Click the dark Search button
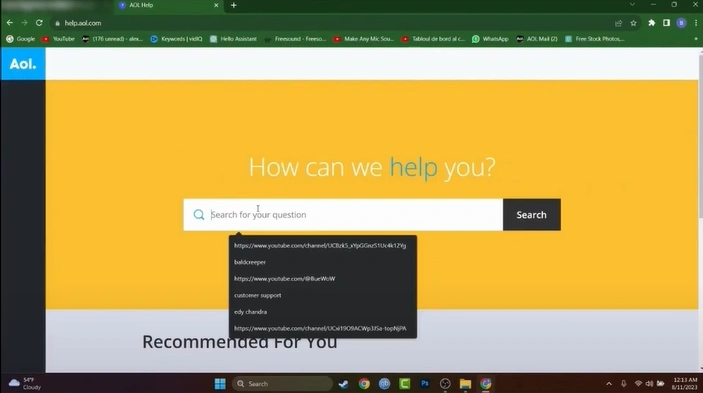The width and height of the screenshot is (703, 393). coord(531,215)
